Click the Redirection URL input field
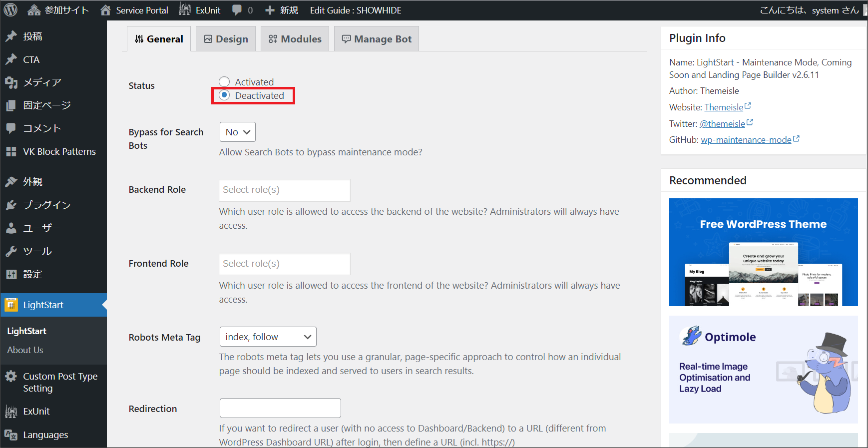This screenshot has width=868, height=448. pyautogui.click(x=280, y=408)
